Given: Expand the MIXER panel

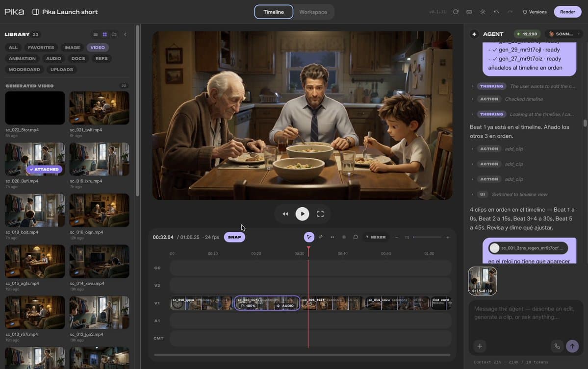Looking at the screenshot, I should pyautogui.click(x=376, y=237).
